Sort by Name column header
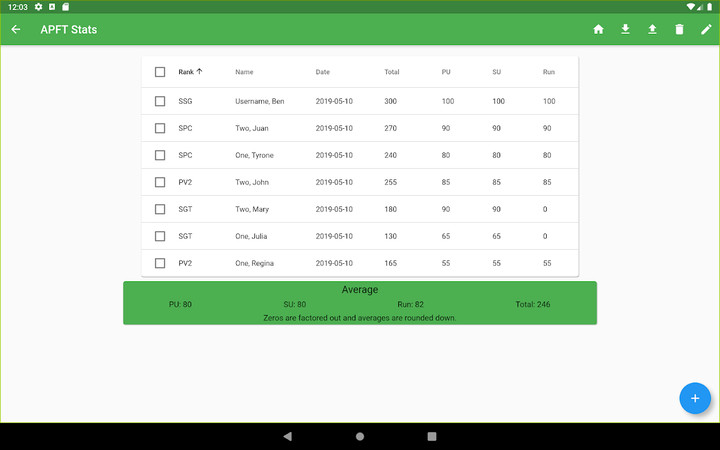The image size is (720, 450). click(x=244, y=72)
